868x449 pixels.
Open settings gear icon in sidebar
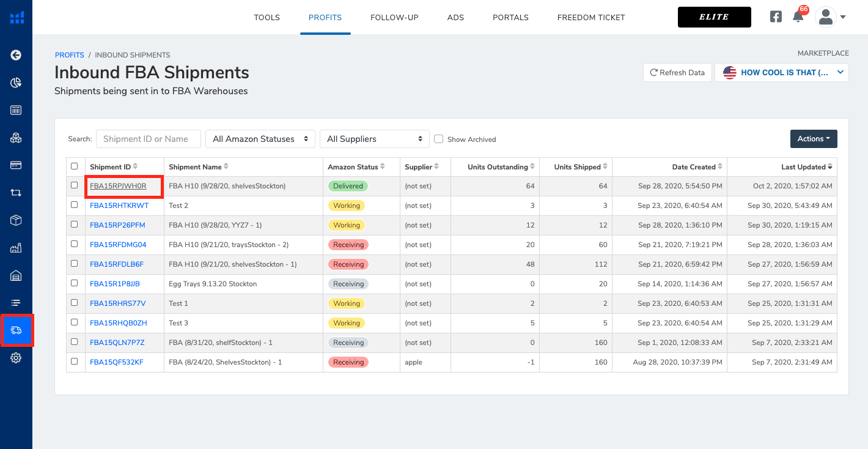pos(16,358)
